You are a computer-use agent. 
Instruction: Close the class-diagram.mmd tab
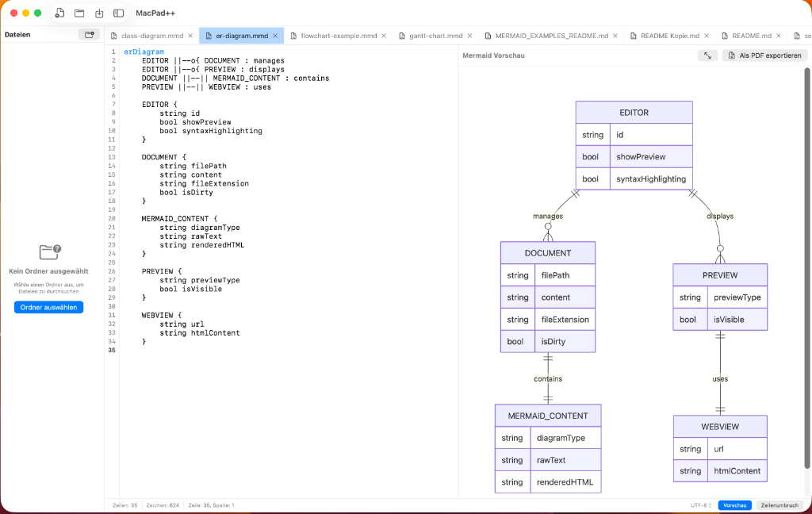pos(190,36)
